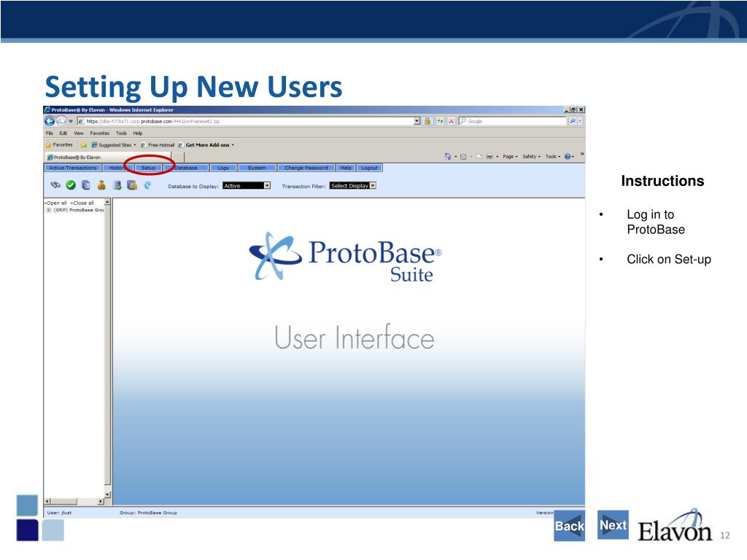
Task: Open the File menu
Action: coord(50,133)
